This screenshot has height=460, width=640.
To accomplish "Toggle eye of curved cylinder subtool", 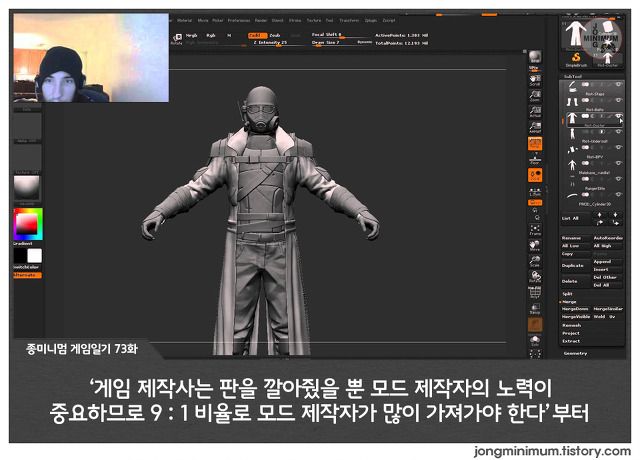I will 618,194.
